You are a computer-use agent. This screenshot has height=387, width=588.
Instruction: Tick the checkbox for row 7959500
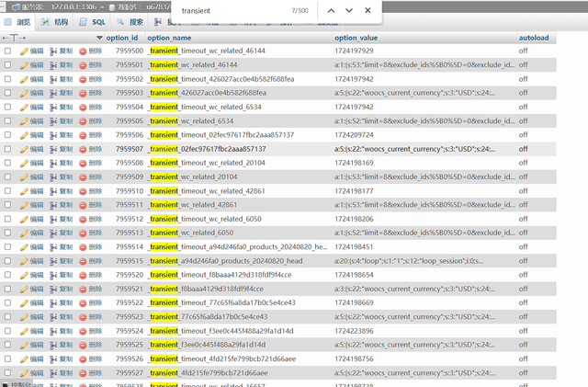pos(7,51)
